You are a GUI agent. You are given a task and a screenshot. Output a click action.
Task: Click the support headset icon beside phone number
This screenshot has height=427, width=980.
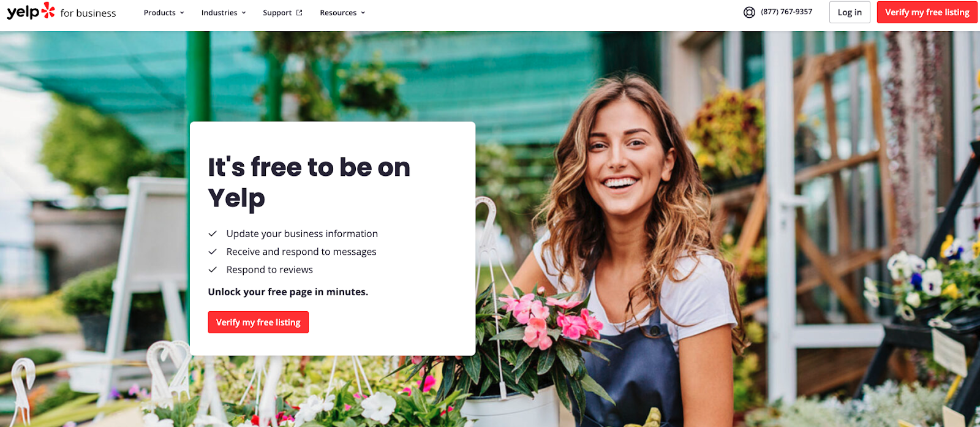(749, 12)
